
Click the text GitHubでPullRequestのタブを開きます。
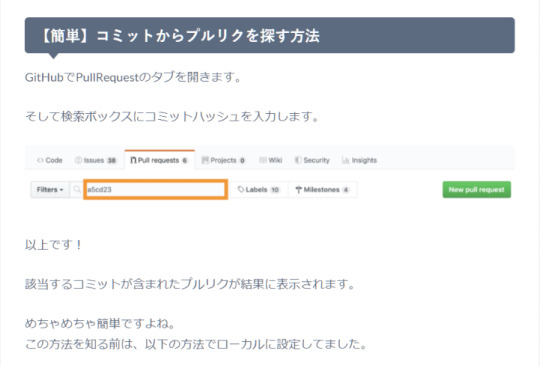(133, 77)
